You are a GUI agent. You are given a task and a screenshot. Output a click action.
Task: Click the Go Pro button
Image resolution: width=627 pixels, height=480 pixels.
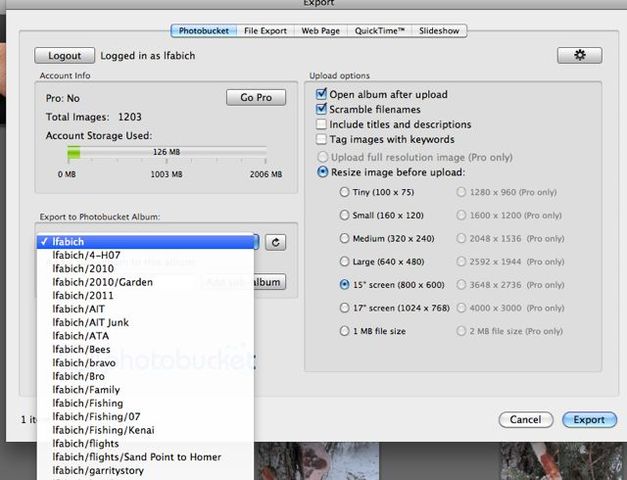[x=256, y=97]
